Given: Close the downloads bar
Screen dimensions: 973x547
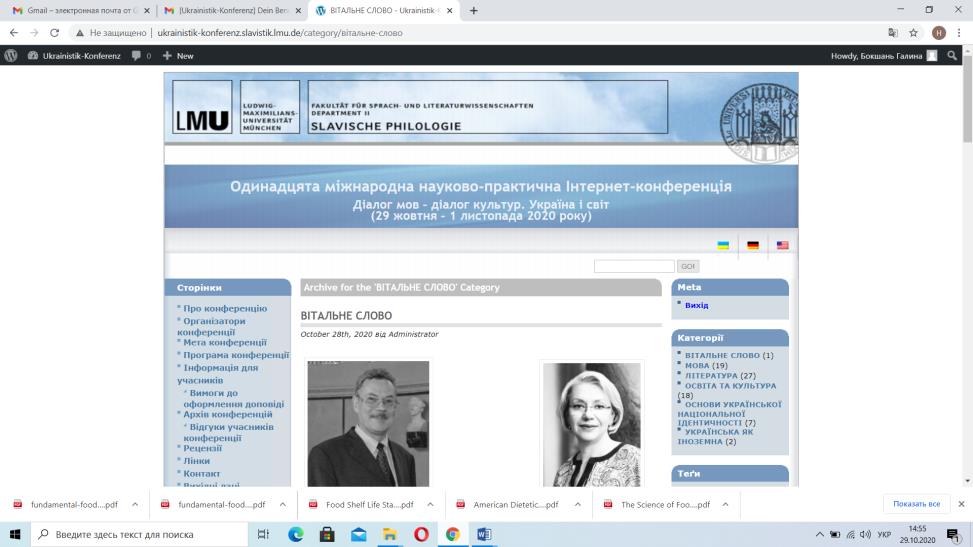Looking at the screenshot, I should click(961, 504).
